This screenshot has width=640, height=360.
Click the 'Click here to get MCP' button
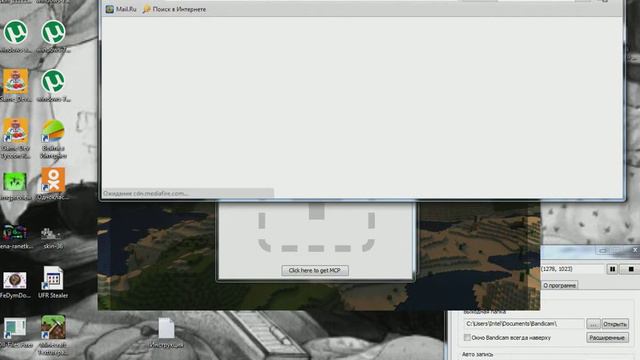pyautogui.click(x=315, y=270)
